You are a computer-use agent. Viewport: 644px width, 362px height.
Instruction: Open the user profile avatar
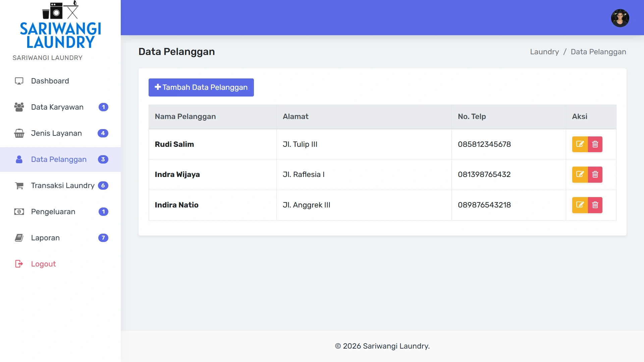(620, 18)
